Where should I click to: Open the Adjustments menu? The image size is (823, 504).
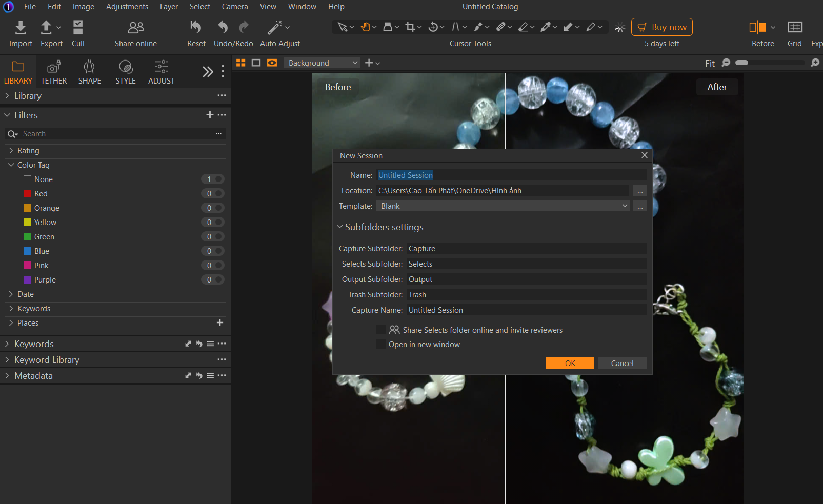(x=127, y=7)
